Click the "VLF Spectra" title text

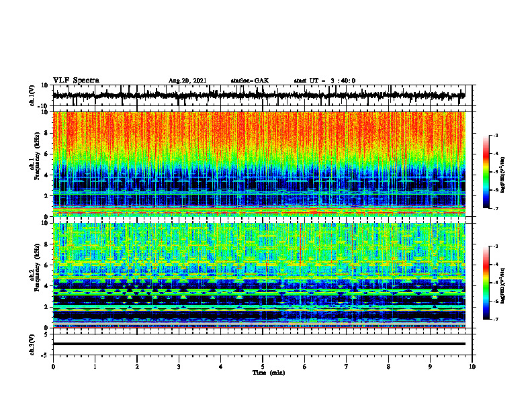[x=76, y=80]
